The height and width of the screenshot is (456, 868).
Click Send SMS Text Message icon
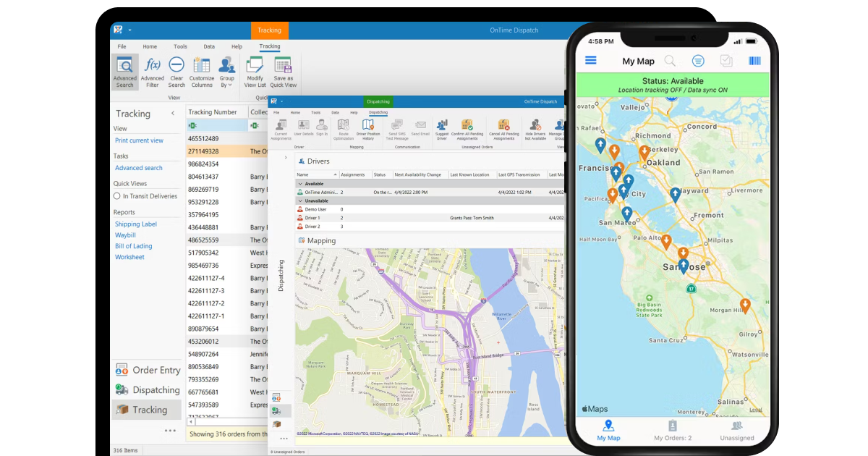coord(398,129)
